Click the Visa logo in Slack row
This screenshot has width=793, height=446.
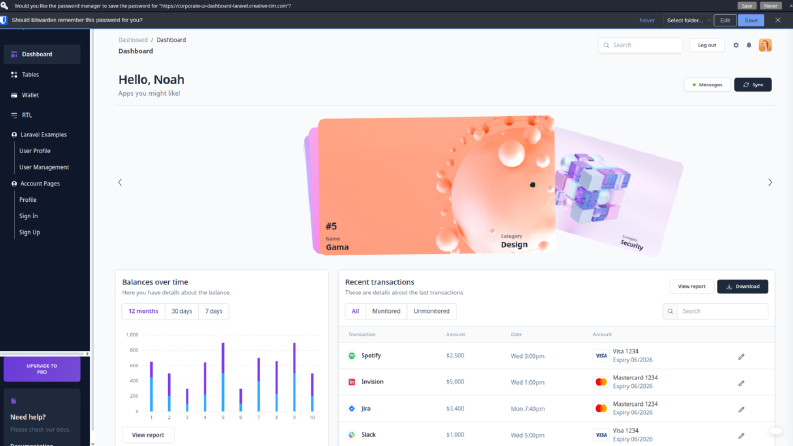(601, 434)
